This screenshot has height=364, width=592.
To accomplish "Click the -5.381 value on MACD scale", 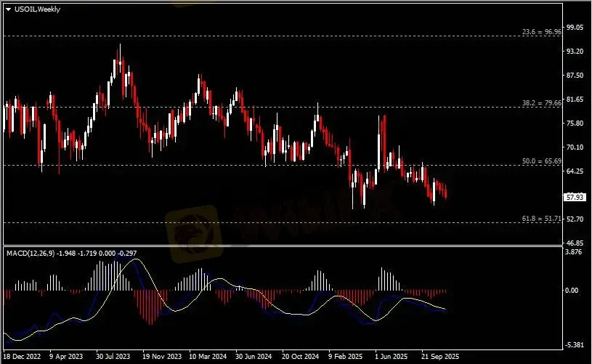I will tap(575, 345).
